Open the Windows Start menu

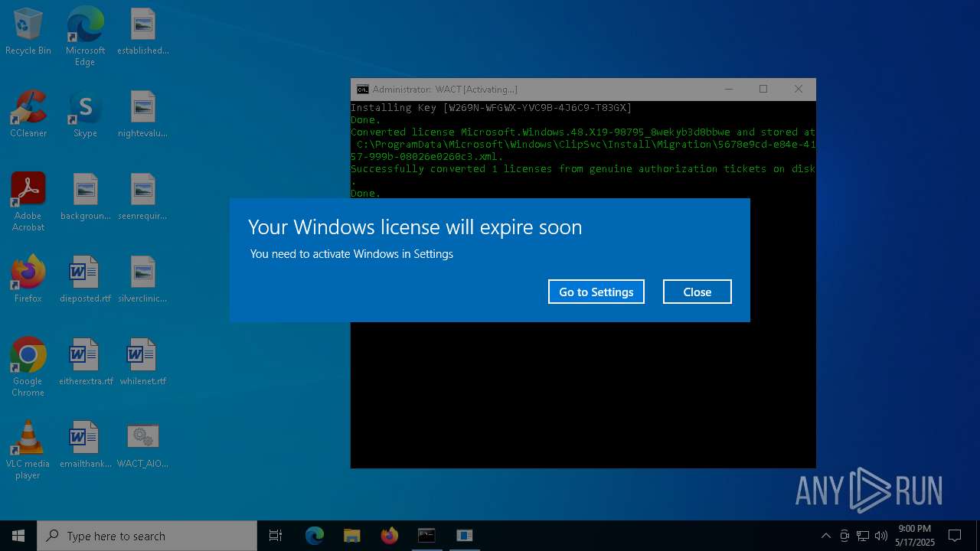pyautogui.click(x=18, y=536)
